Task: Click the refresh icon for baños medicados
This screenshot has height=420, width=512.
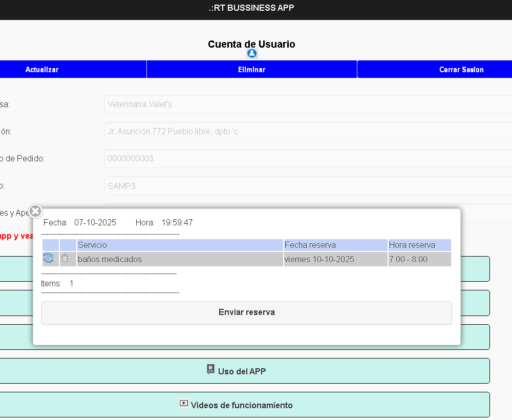Action: (48, 259)
